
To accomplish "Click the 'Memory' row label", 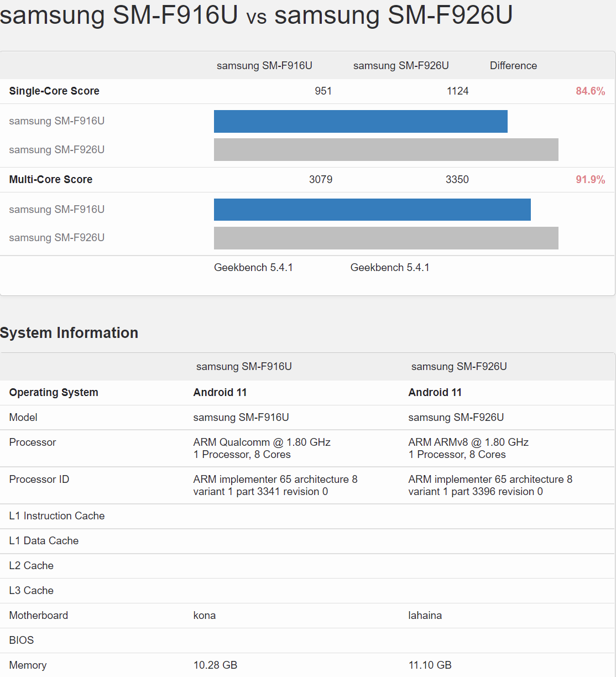I will [x=28, y=665].
